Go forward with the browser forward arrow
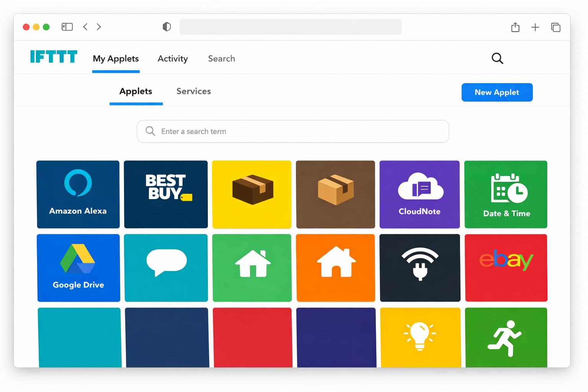588x392 pixels. pyautogui.click(x=99, y=27)
